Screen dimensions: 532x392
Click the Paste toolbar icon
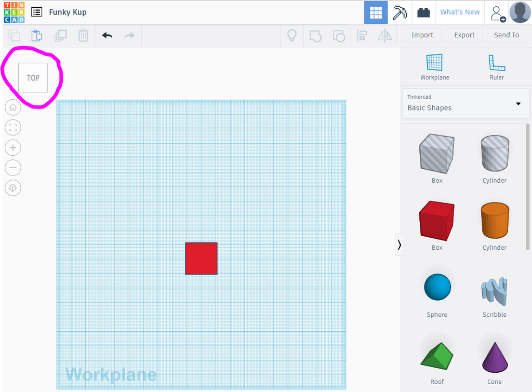point(37,35)
